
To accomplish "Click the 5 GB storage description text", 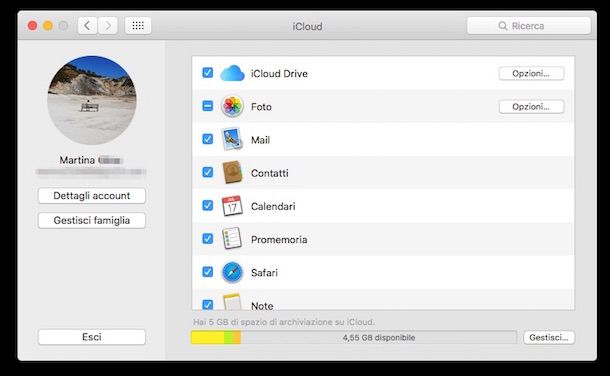I will coord(284,322).
